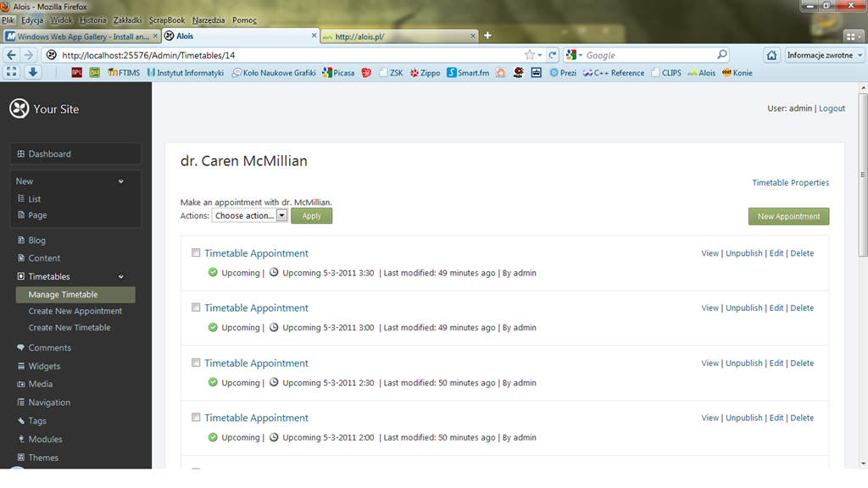The height and width of the screenshot is (488, 868).
Task: Open the Choose action dropdown
Action: (x=249, y=216)
